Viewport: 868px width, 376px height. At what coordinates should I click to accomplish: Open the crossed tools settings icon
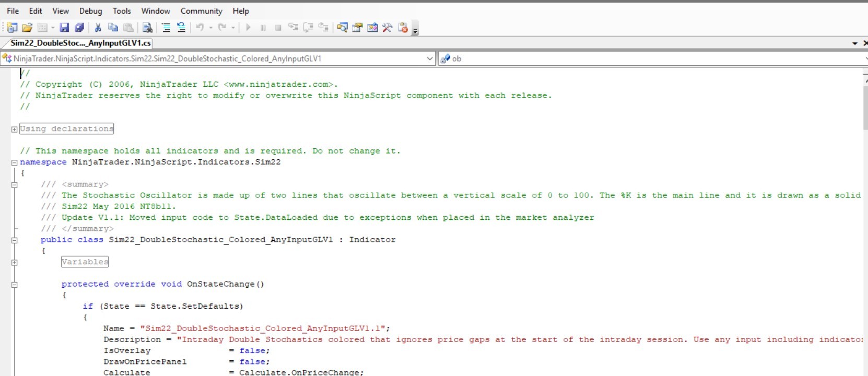tap(388, 28)
